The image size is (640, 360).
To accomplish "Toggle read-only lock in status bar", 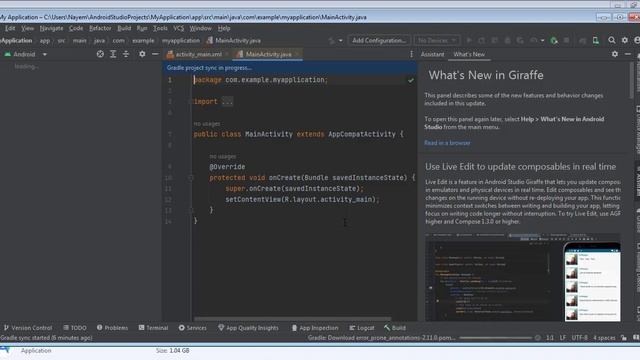I will (624, 338).
